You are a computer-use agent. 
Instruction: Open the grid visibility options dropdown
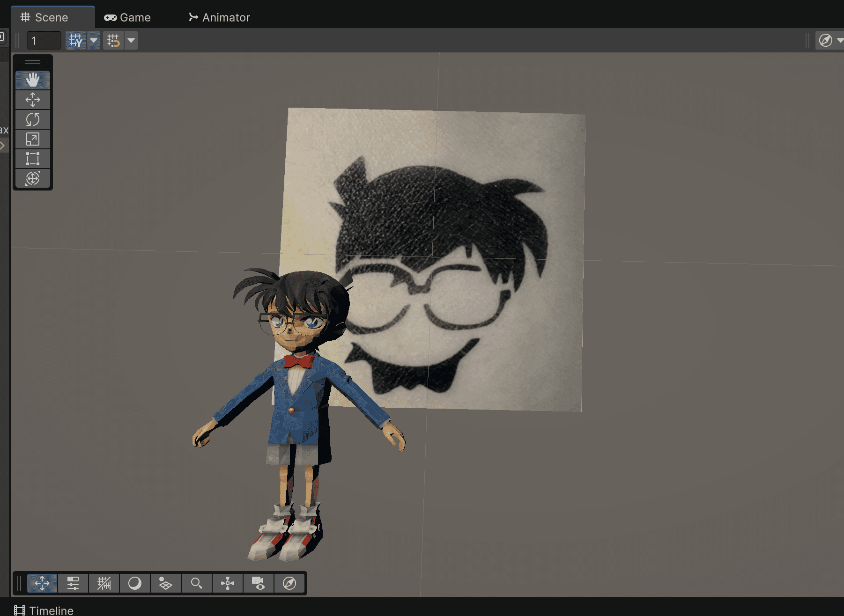(94, 40)
